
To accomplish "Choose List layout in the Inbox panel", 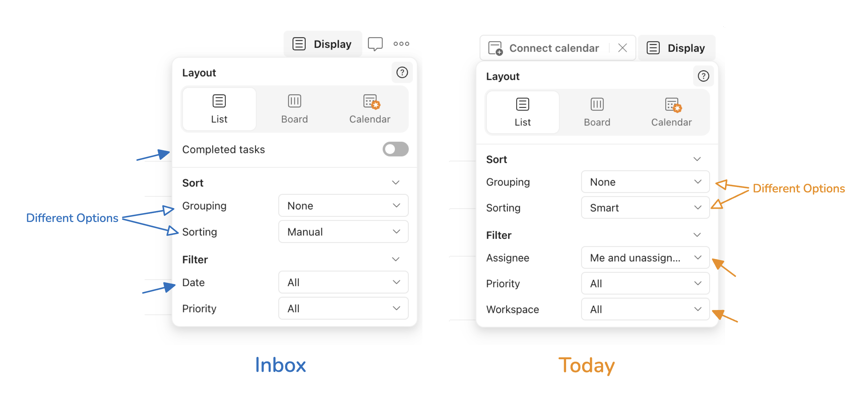I will point(219,109).
